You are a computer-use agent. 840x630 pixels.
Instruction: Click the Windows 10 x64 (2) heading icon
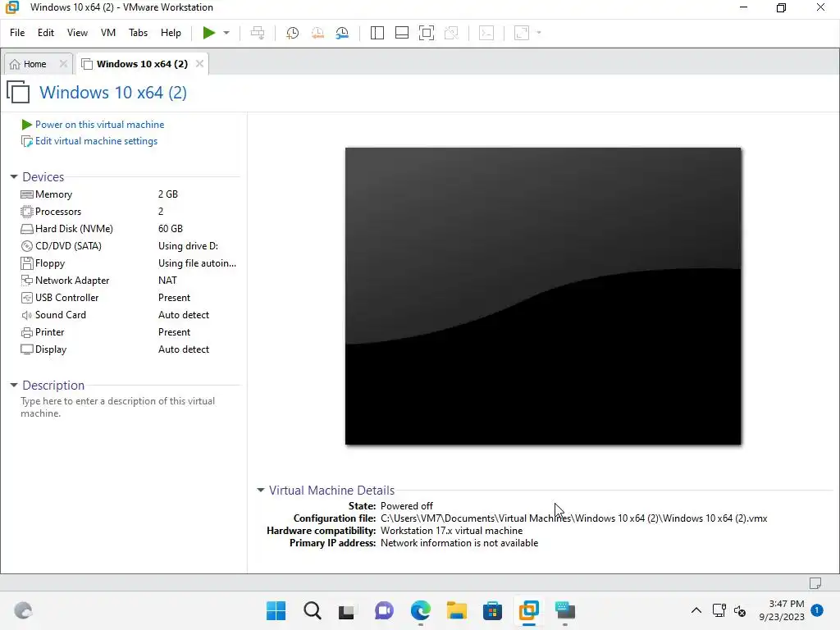tap(18, 92)
